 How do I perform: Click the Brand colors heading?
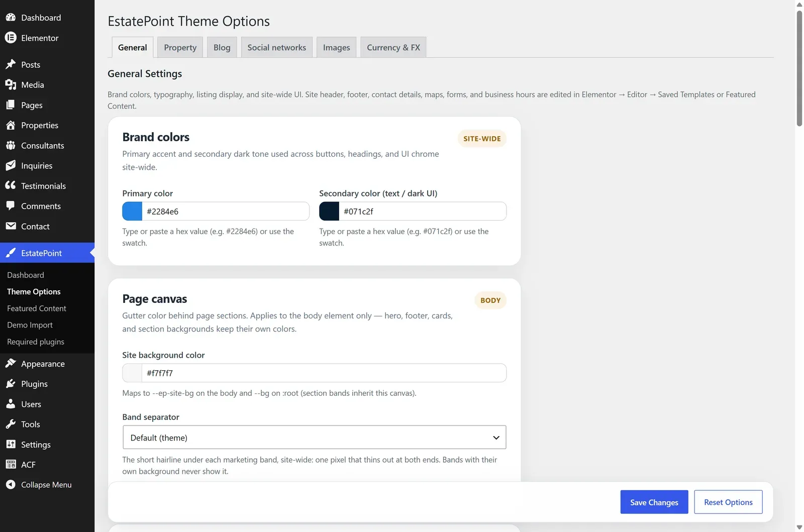pyautogui.click(x=156, y=137)
